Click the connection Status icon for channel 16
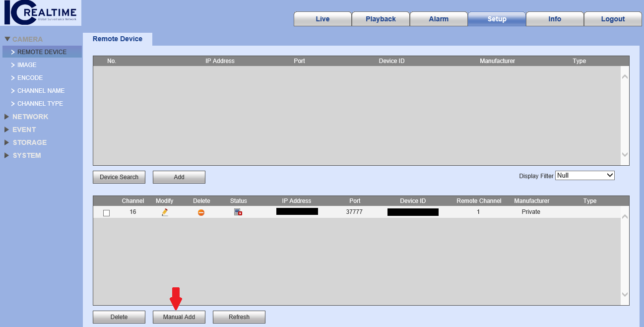This screenshot has width=644, height=327. click(x=237, y=211)
